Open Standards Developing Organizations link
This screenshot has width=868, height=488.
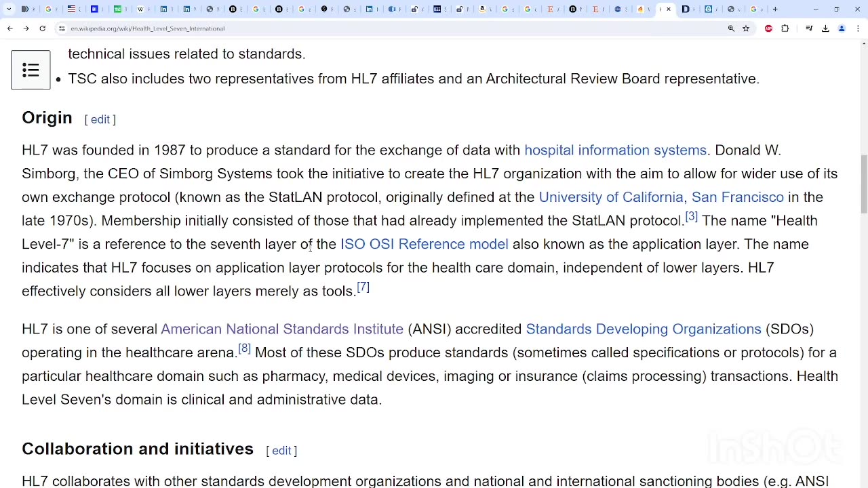coord(644,329)
